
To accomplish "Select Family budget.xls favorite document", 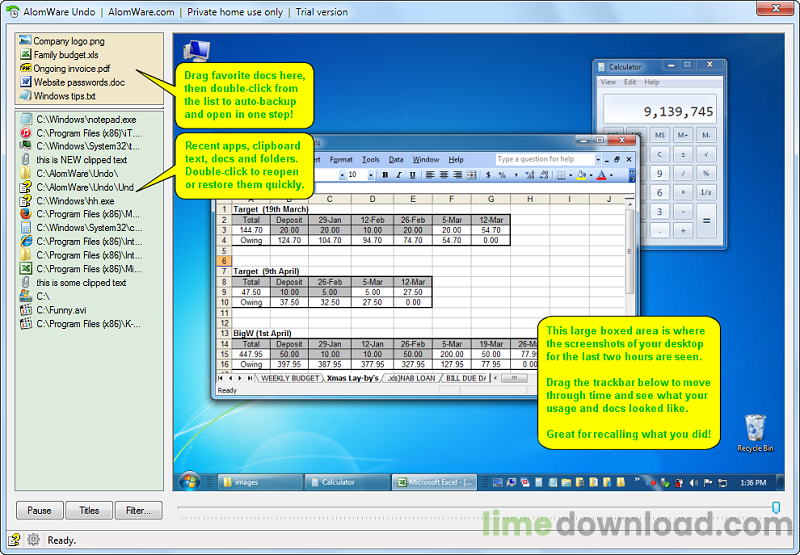I will click(59, 55).
